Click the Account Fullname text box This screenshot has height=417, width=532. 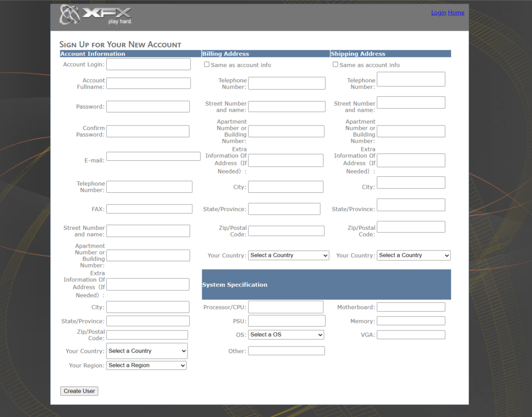point(148,83)
